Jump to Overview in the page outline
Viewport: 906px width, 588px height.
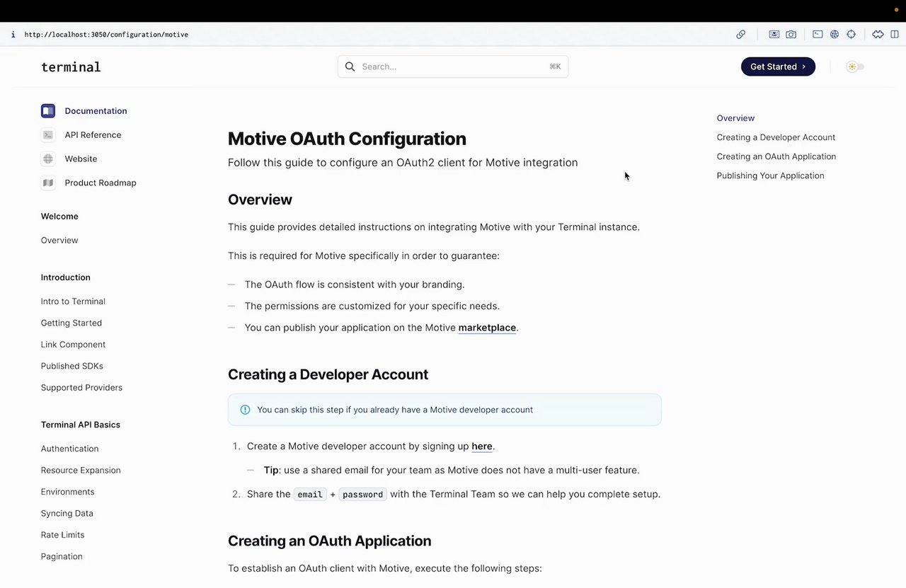pos(735,118)
